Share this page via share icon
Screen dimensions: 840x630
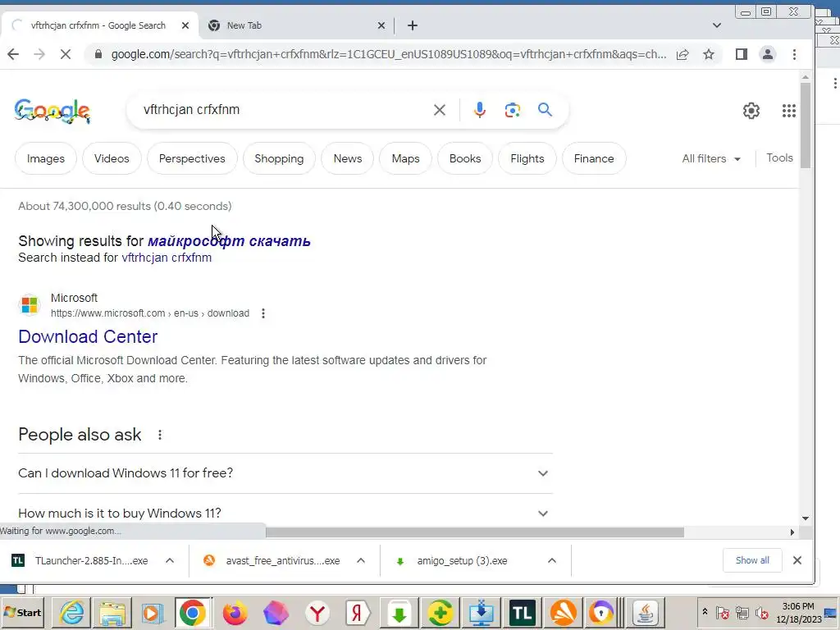(x=682, y=54)
